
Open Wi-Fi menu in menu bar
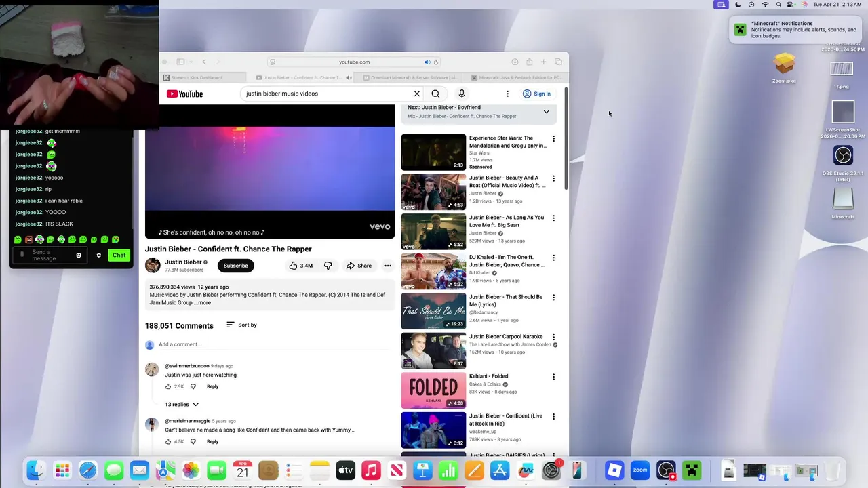tap(766, 5)
